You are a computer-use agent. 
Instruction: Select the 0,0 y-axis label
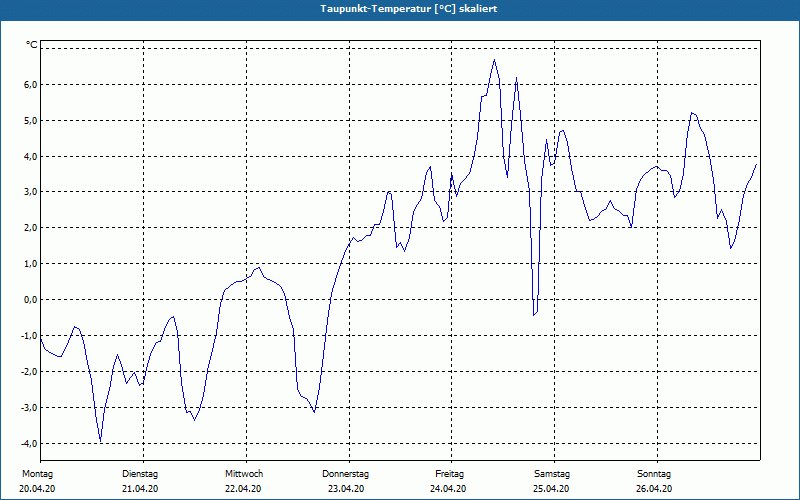pyautogui.click(x=31, y=299)
